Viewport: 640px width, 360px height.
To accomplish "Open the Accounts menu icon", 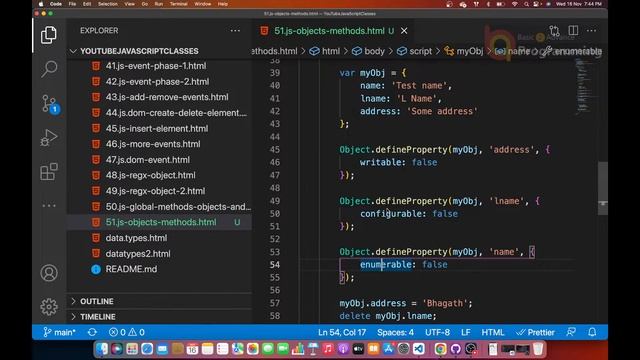I will pos(49,273).
